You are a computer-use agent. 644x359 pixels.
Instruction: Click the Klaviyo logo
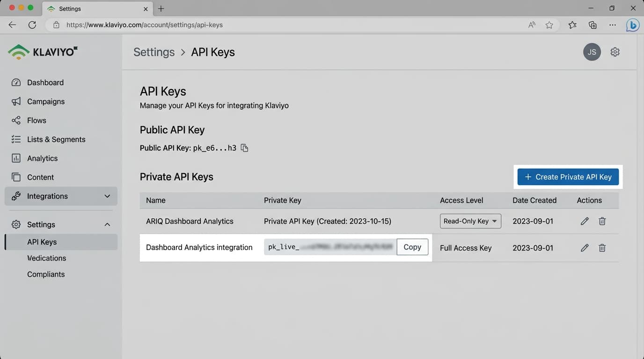43,52
